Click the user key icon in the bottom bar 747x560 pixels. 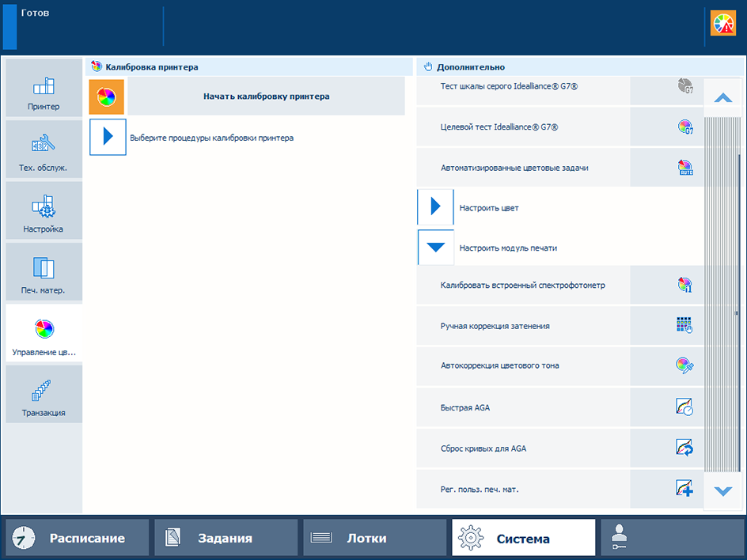[620, 537]
